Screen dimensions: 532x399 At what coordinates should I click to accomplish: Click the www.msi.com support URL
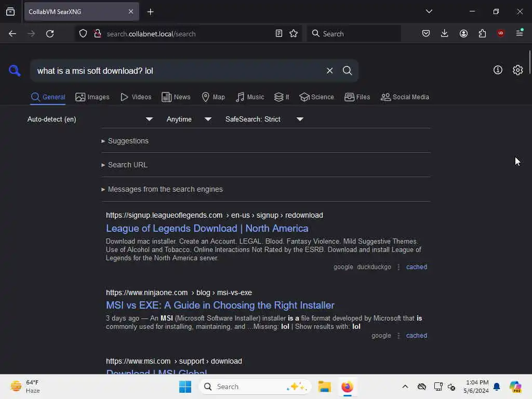174,362
